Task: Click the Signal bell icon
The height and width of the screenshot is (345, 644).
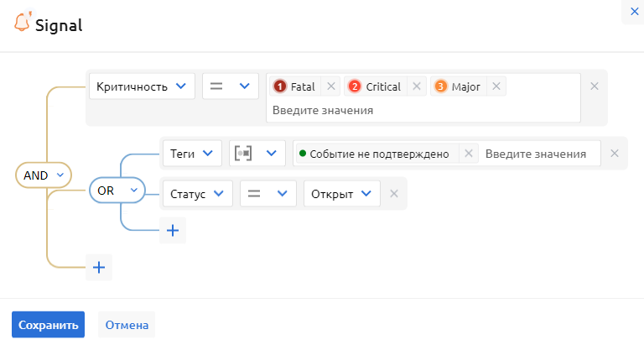Action: (22, 23)
